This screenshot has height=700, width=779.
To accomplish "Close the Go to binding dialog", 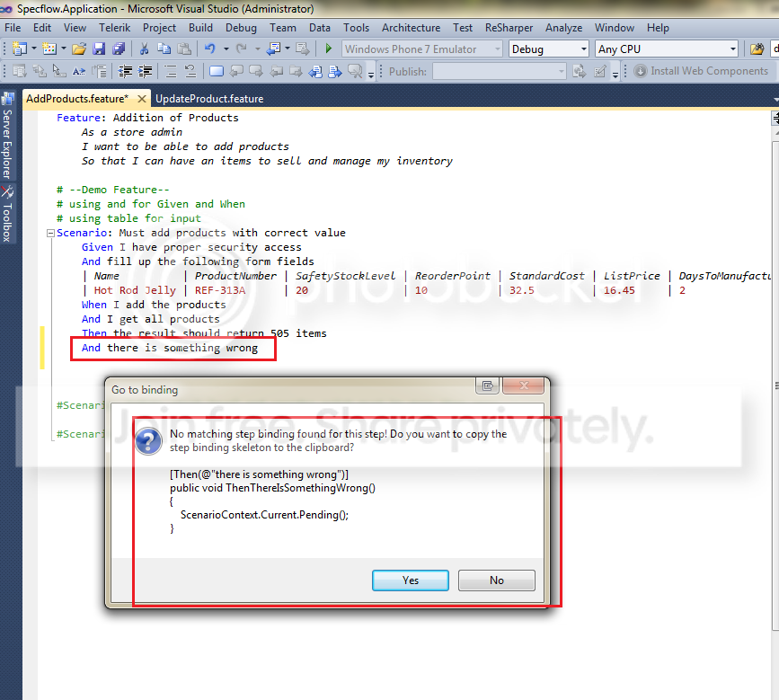I will point(524,385).
